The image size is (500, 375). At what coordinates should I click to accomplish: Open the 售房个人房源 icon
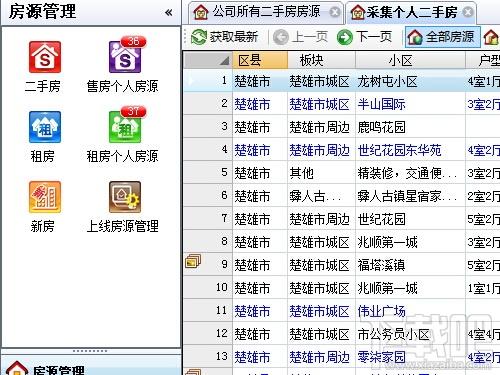point(125,57)
